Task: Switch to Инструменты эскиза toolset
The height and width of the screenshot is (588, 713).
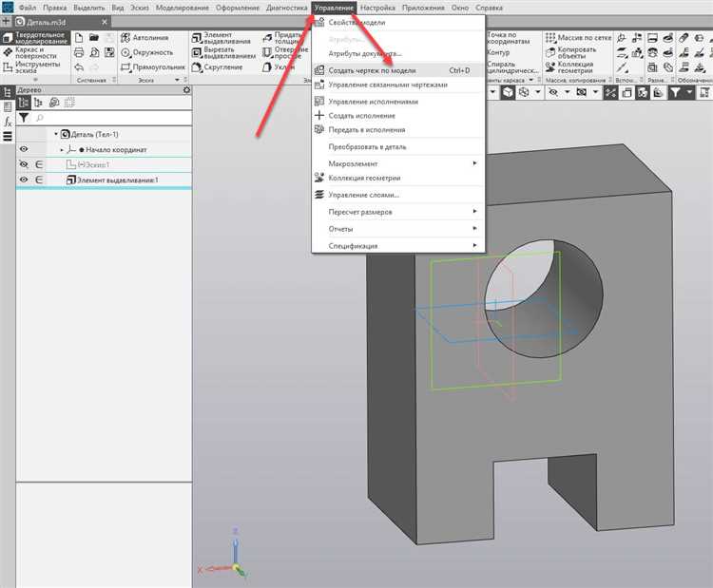Action: coord(31,67)
